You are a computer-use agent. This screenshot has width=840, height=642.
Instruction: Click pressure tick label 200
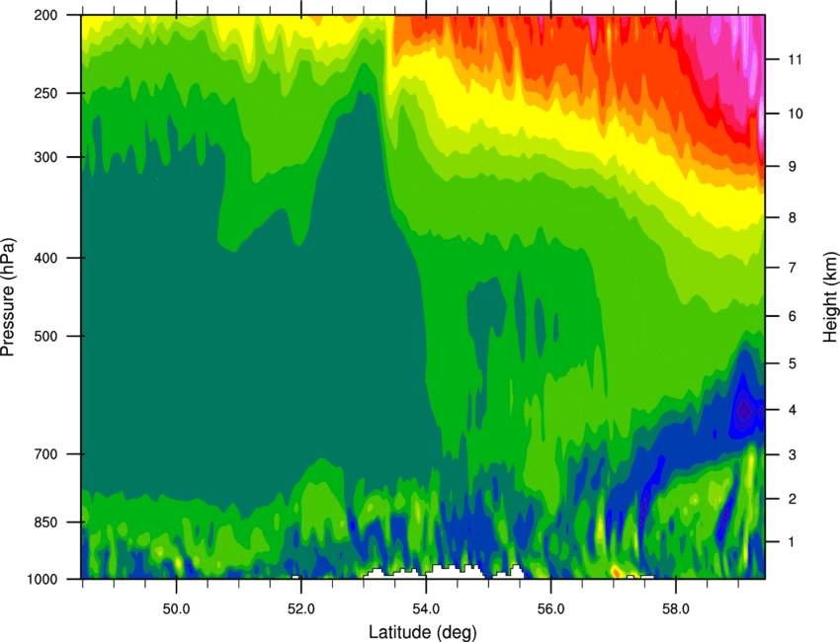[x=46, y=15]
